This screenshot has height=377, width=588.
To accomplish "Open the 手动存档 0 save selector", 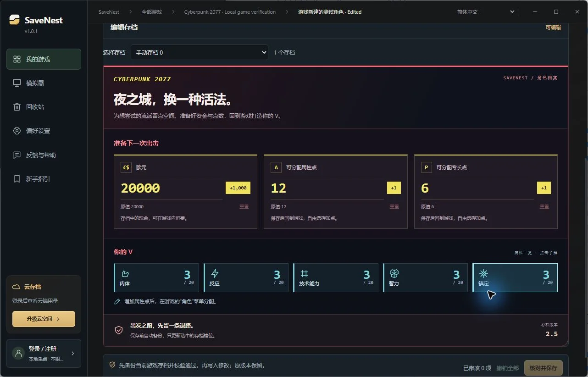I will point(200,52).
